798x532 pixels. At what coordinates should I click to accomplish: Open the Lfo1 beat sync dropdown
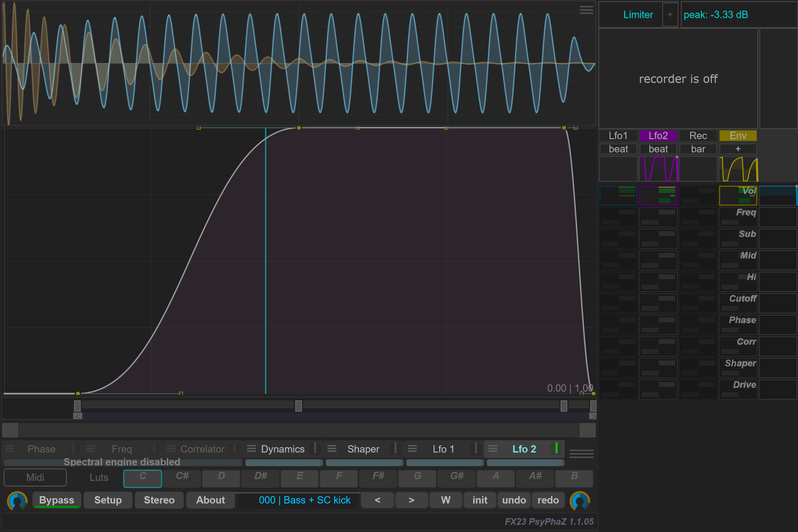(x=618, y=149)
